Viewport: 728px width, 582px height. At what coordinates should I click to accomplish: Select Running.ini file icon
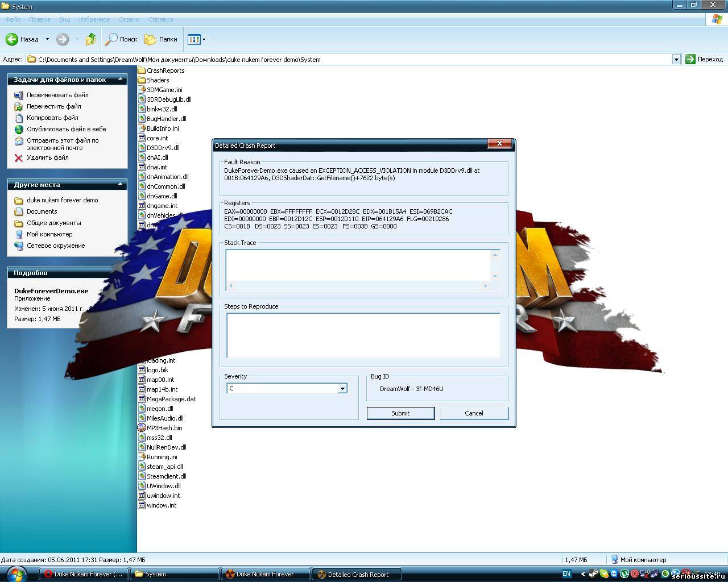click(142, 457)
